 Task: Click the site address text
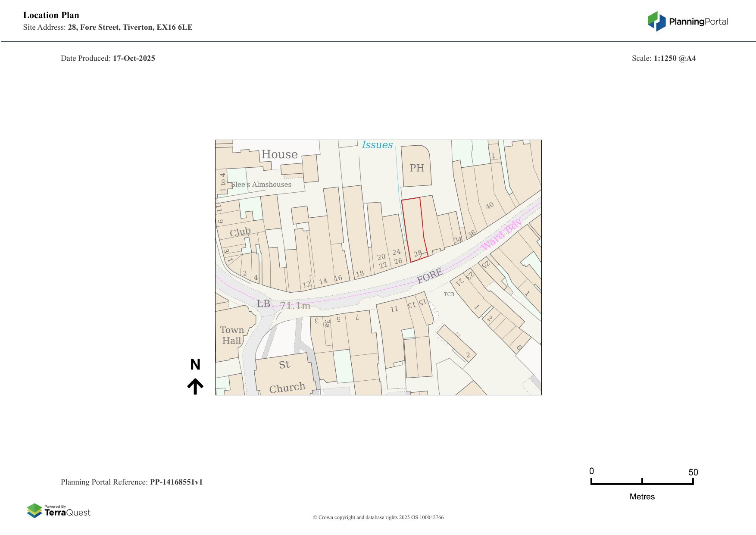pos(130,27)
